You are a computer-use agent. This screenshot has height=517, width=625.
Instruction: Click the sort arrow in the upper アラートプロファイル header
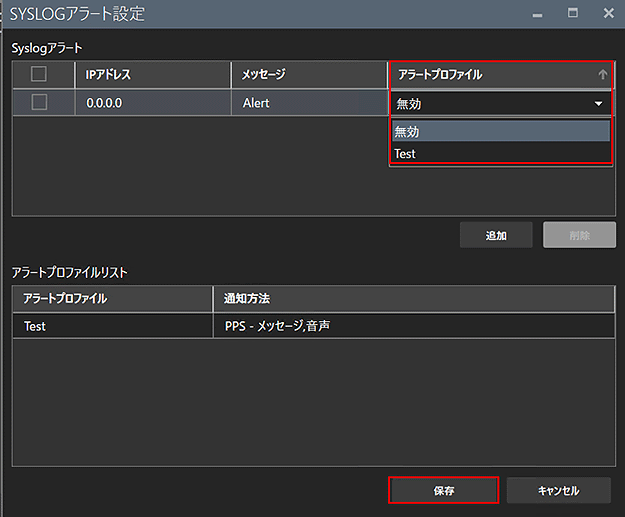click(602, 74)
